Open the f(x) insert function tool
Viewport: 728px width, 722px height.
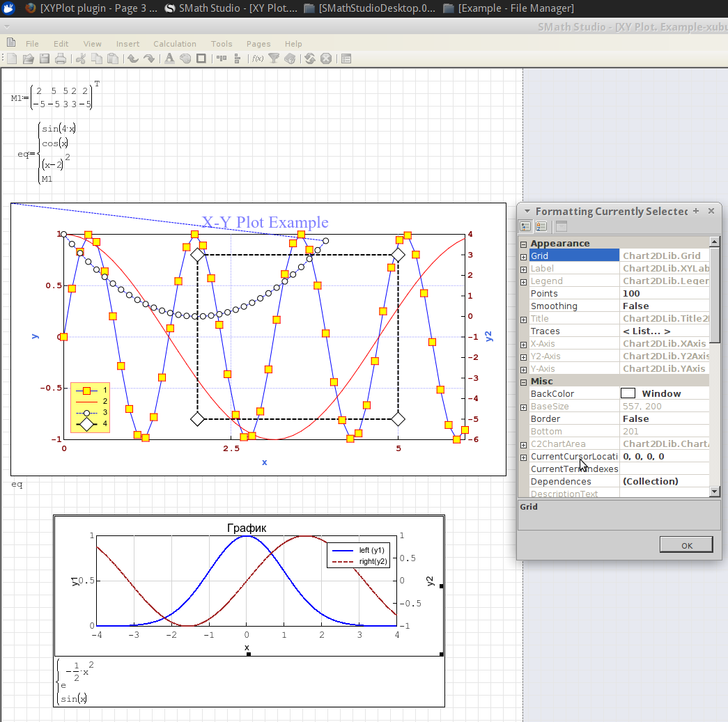click(257, 58)
